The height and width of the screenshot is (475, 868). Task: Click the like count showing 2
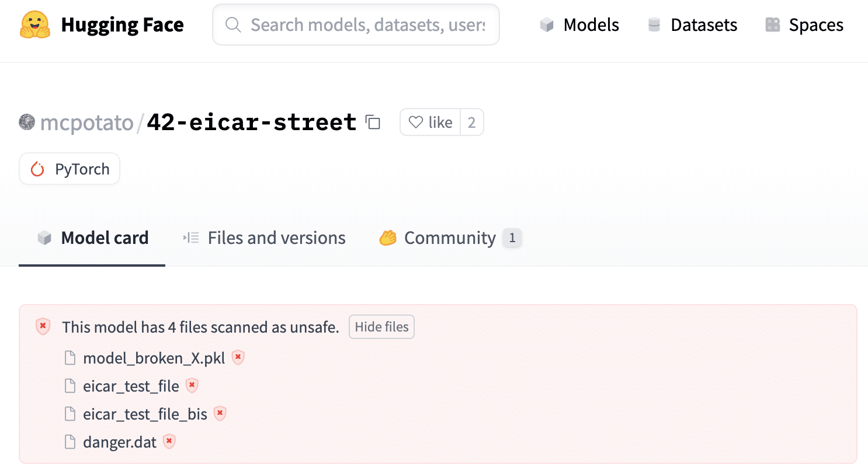tap(471, 122)
